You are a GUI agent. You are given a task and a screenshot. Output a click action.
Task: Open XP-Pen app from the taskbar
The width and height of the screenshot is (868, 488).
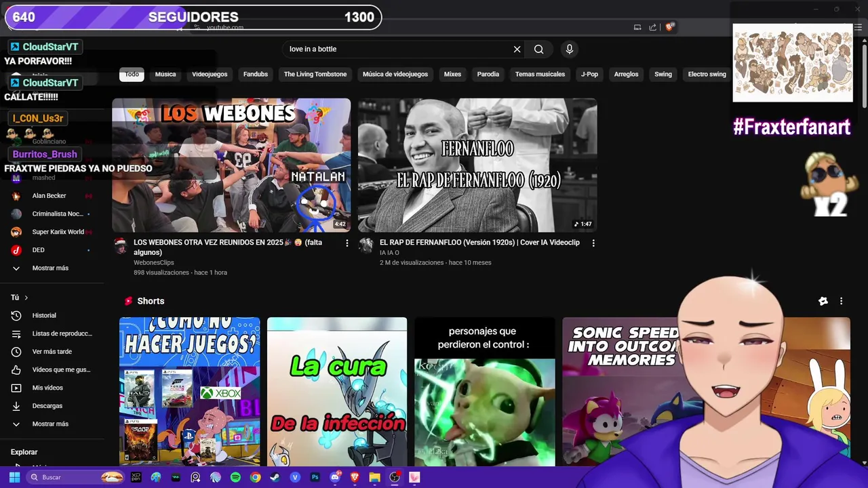(136, 477)
